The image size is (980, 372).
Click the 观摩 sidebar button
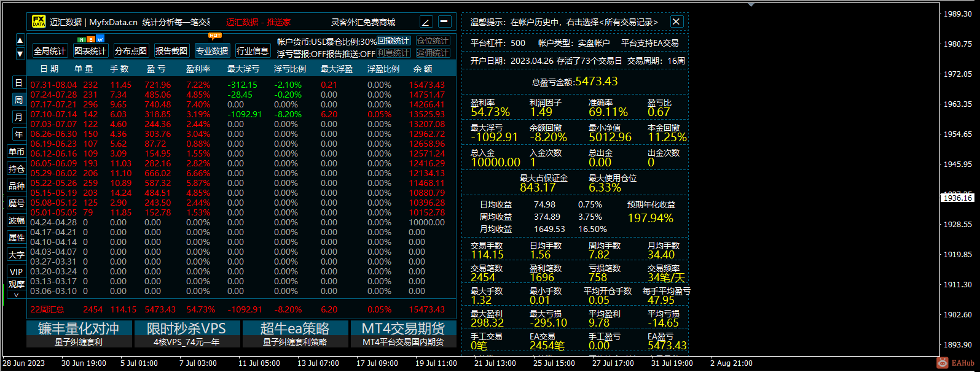pyautogui.click(x=17, y=284)
